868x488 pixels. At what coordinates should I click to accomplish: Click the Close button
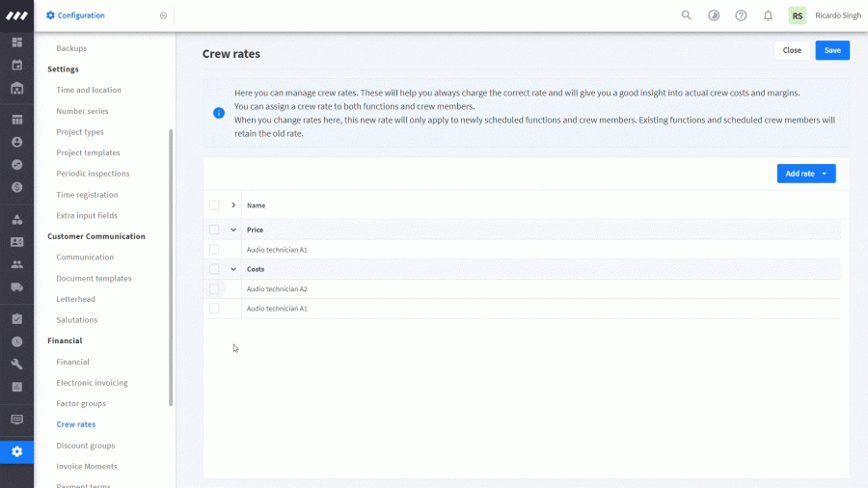(792, 50)
